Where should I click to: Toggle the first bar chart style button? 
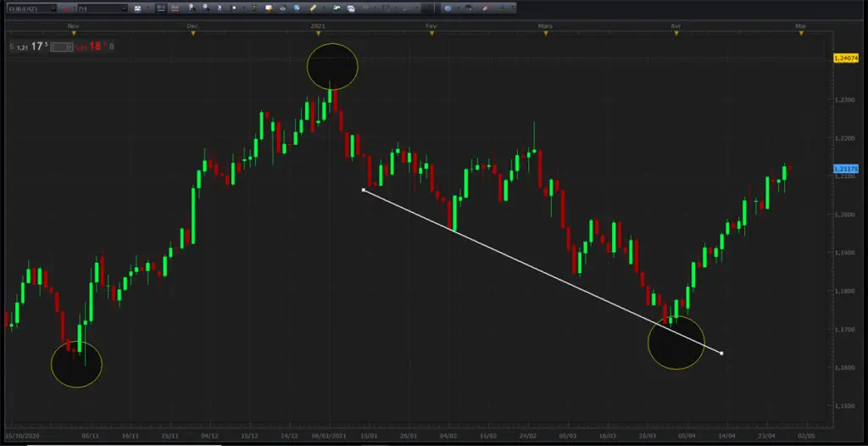[161, 8]
